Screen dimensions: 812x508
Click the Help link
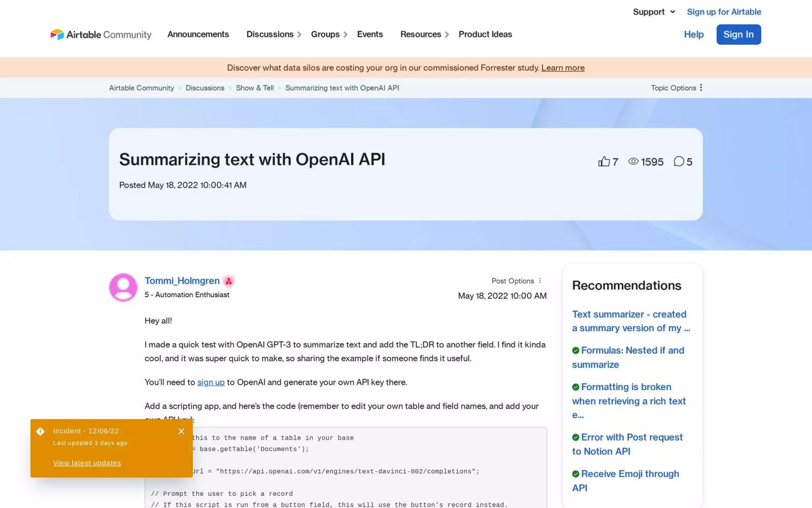693,35
